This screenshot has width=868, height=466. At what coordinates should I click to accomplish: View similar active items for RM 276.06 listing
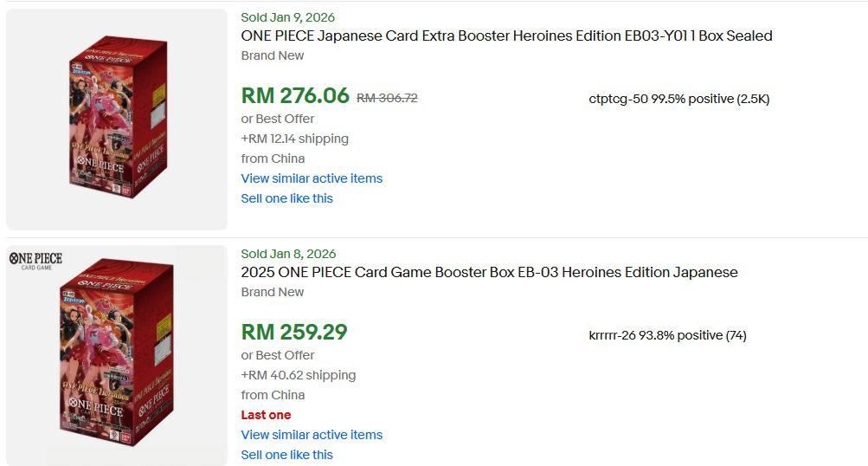point(312,178)
